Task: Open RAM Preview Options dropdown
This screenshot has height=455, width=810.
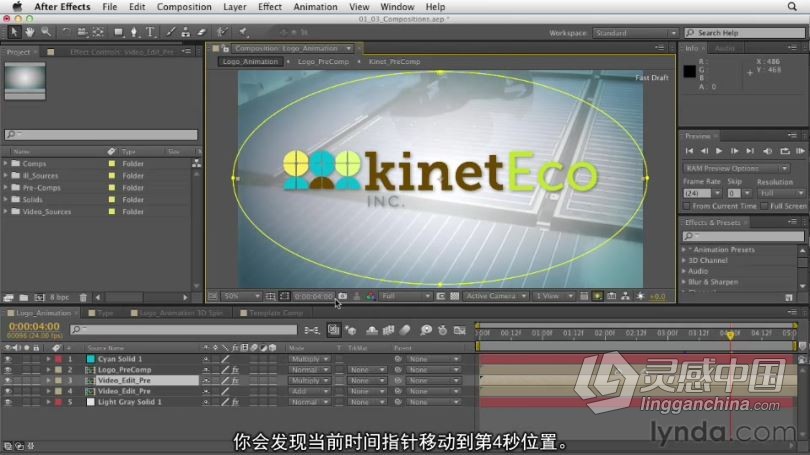Action: pos(736,168)
